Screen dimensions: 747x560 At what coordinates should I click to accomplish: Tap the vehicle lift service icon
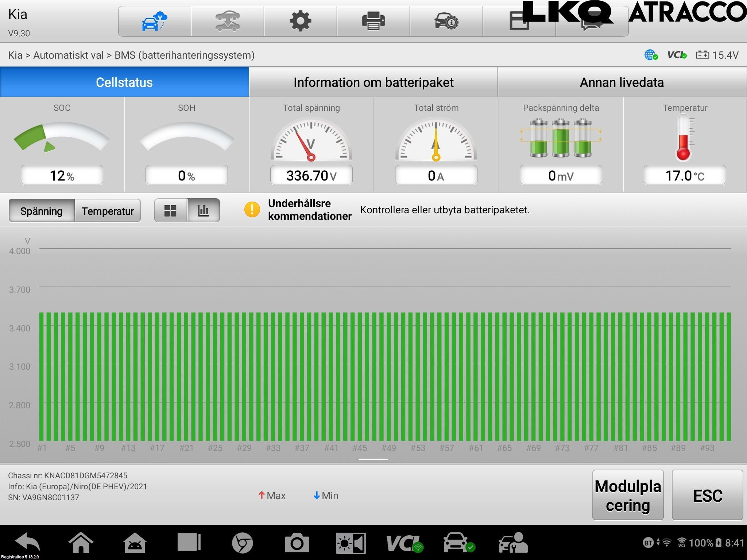tap(227, 21)
